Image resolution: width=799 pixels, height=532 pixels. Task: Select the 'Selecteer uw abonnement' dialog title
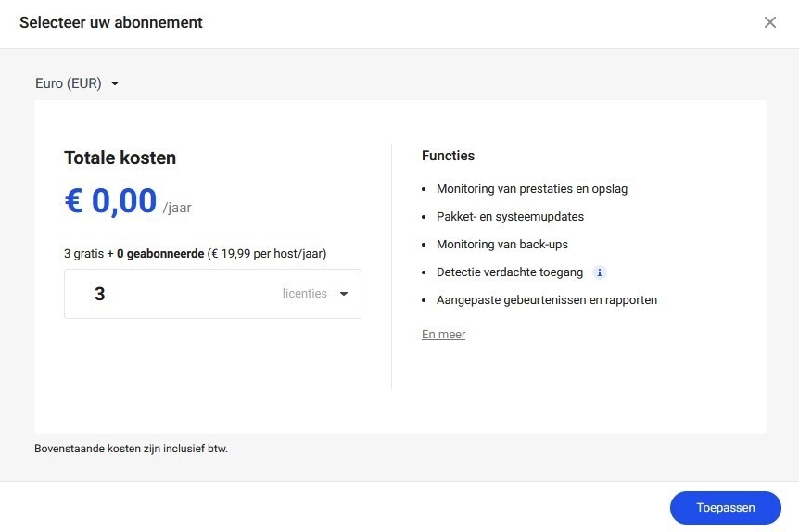tap(111, 22)
